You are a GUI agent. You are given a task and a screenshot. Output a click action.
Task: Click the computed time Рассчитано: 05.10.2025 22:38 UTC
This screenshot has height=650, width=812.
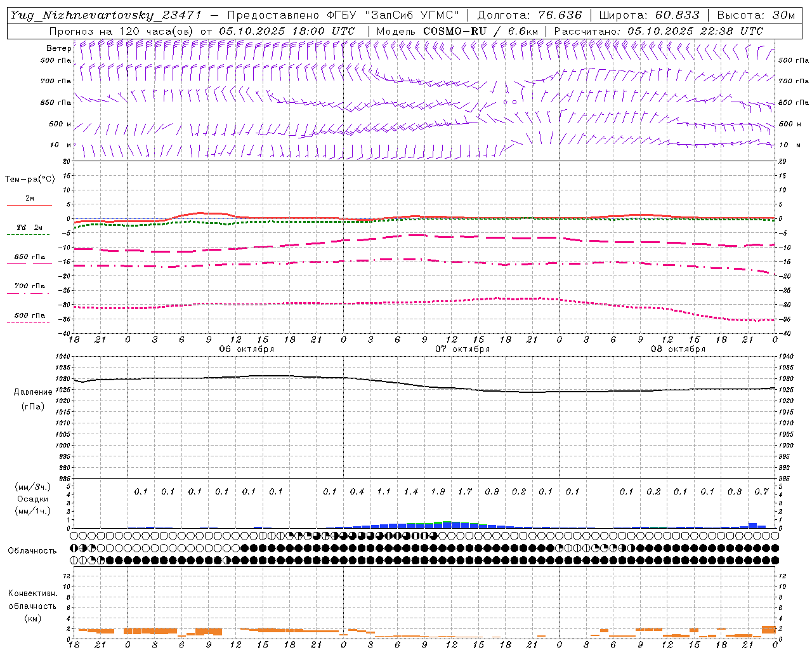[658, 31]
